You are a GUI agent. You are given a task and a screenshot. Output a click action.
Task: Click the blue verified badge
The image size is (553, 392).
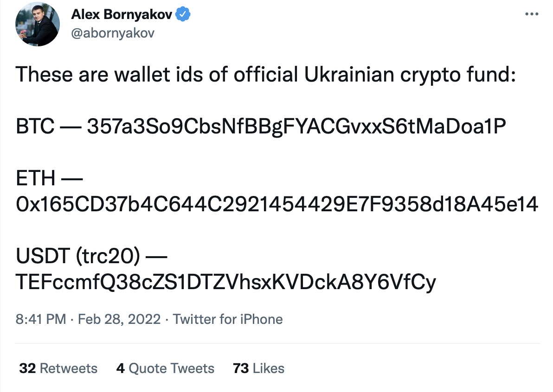point(184,15)
